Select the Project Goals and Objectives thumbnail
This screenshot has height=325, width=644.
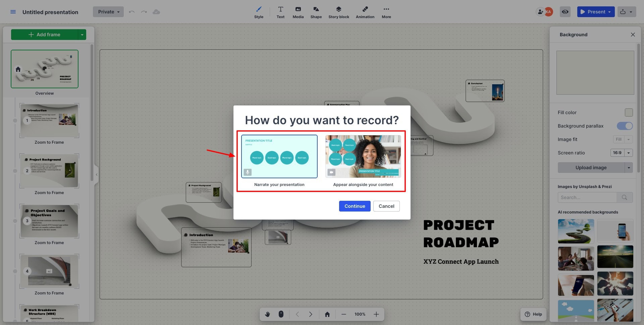pos(49,221)
